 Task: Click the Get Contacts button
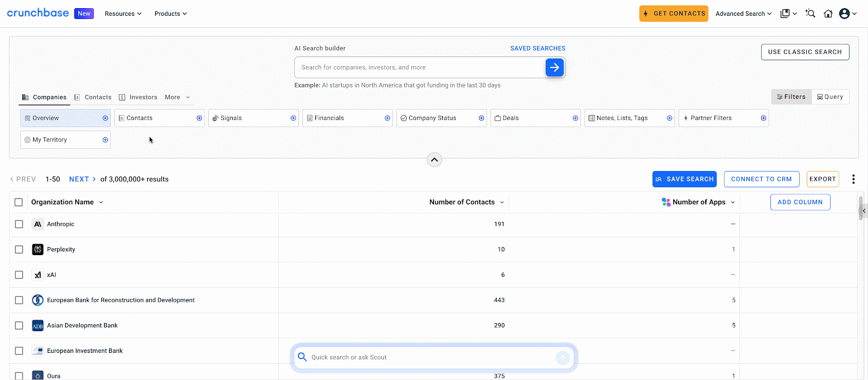pyautogui.click(x=674, y=14)
